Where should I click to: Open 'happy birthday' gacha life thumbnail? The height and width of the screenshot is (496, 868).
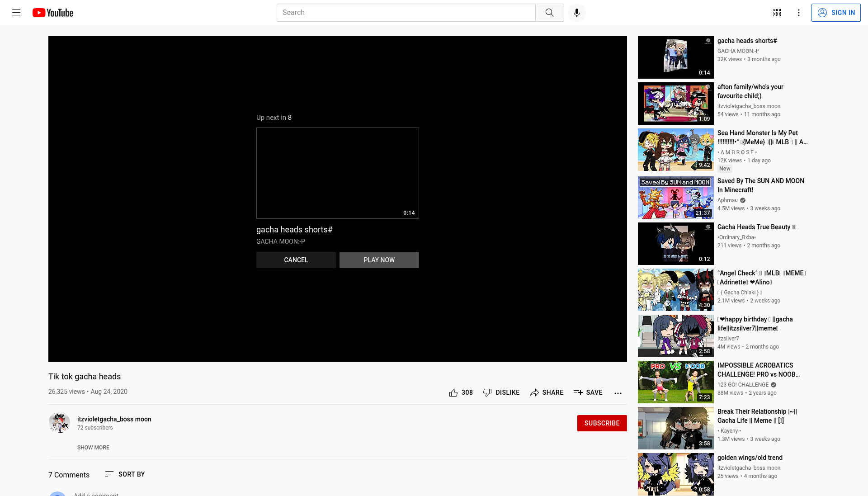[675, 336]
